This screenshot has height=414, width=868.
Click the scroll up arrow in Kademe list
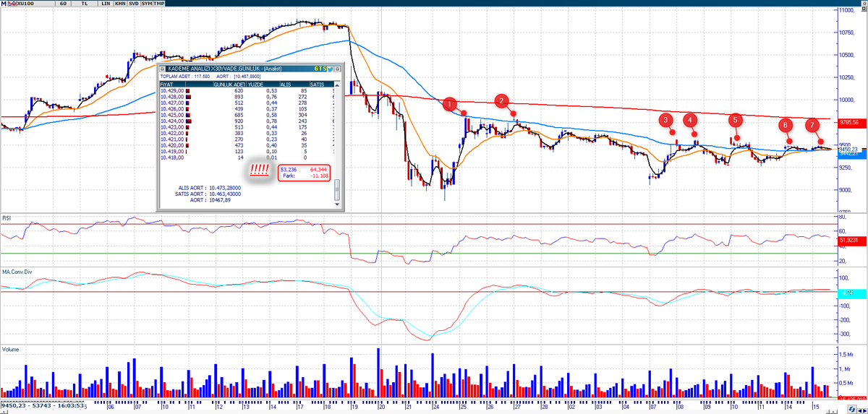pos(337,85)
